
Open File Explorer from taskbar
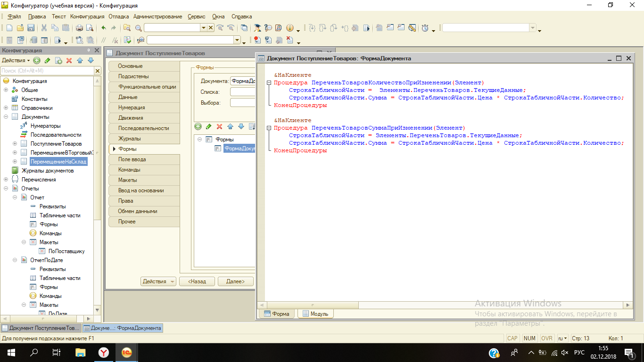tap(81, 352)
